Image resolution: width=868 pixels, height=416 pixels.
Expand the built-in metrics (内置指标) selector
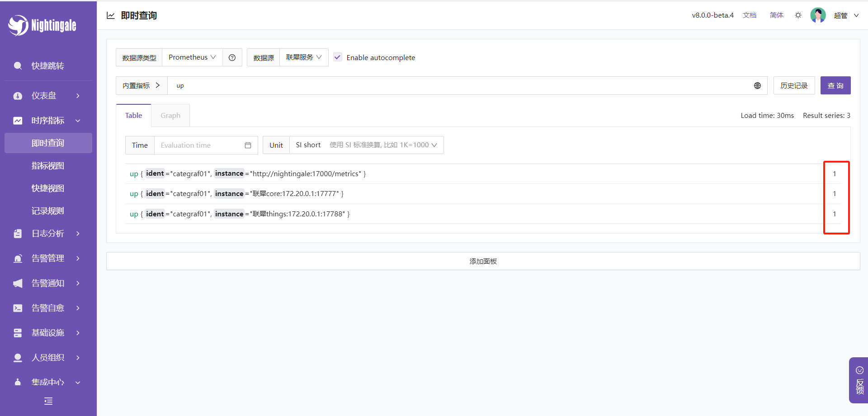tap(142, 86)
